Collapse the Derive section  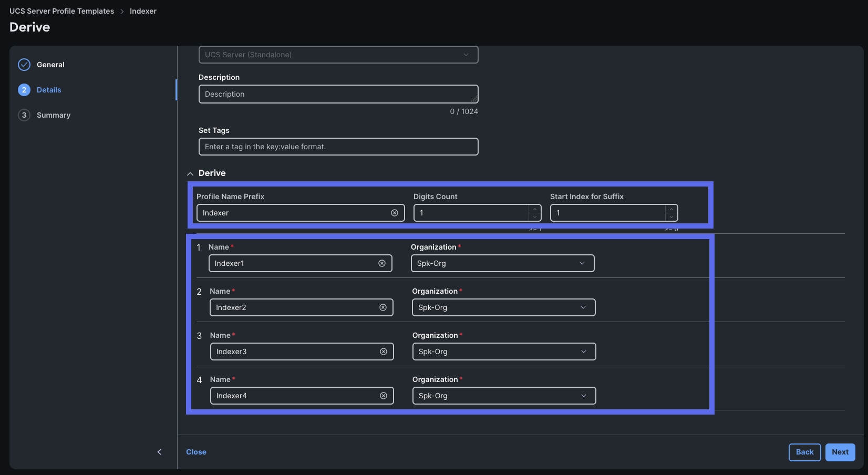pyautogui.click(x=190, y=173)
